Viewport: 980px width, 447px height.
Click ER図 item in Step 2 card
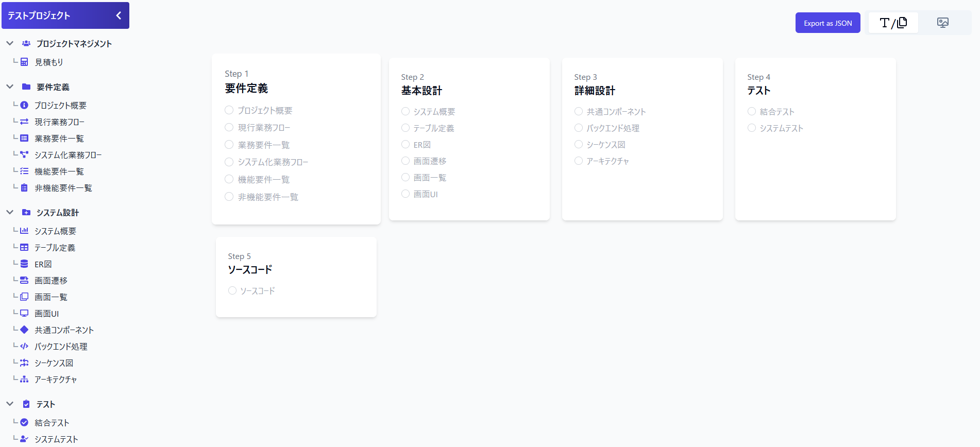tap(422, 145)
